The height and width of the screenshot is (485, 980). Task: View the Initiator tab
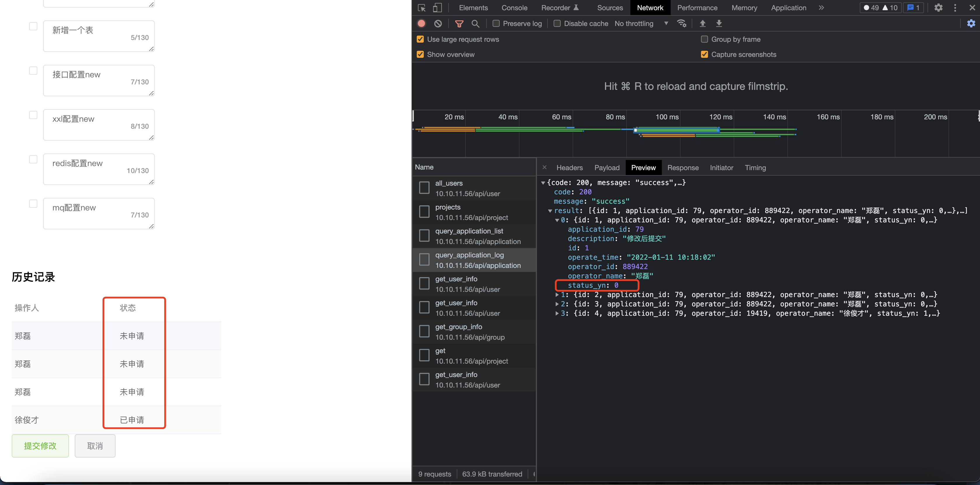click(x=721, y=168)
